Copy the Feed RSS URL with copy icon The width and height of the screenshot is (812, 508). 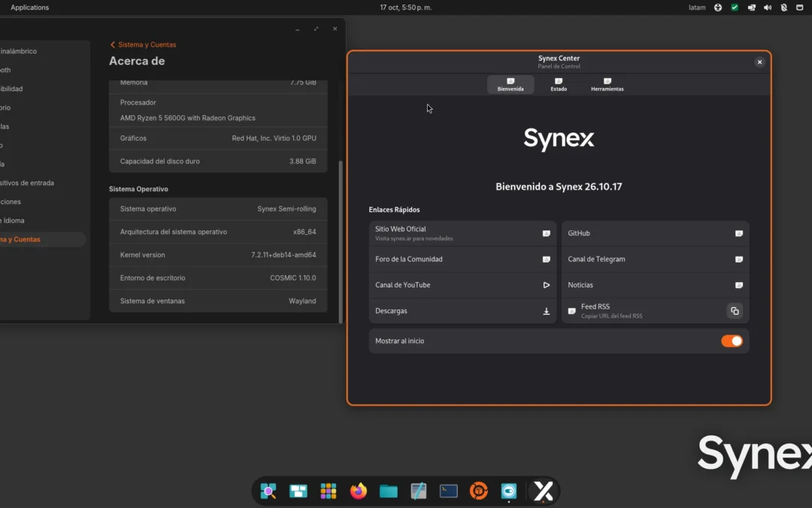pos(735,311)
